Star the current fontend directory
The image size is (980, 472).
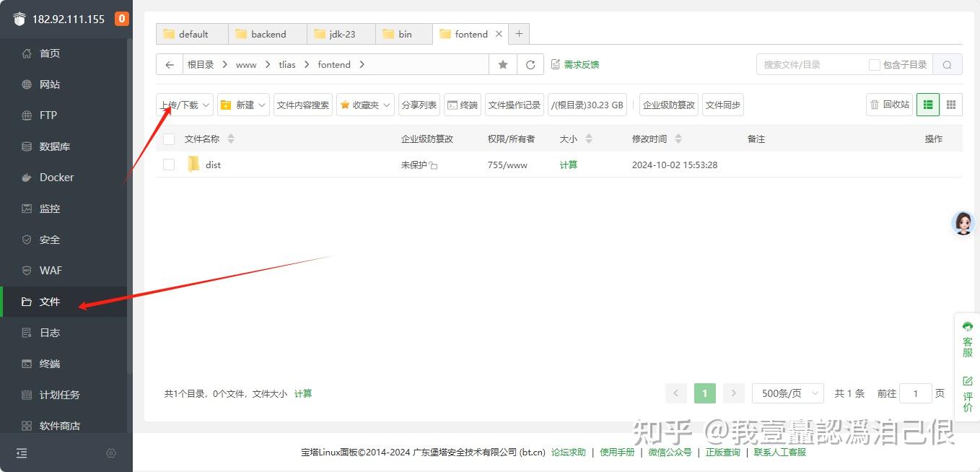502,64
